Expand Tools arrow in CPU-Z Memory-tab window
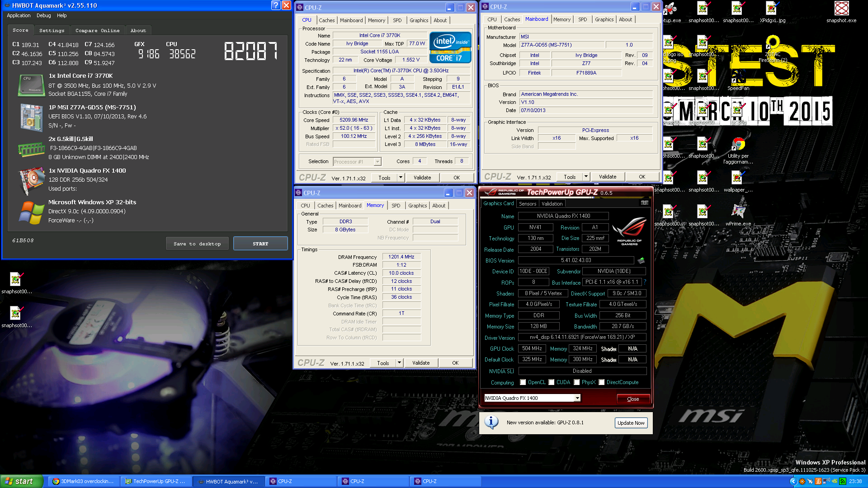 tap(399, 363)
